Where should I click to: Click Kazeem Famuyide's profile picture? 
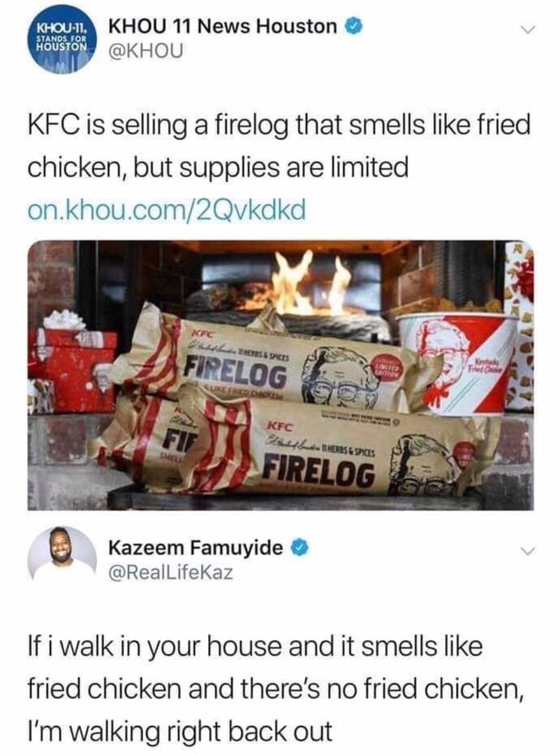(64, 554)
